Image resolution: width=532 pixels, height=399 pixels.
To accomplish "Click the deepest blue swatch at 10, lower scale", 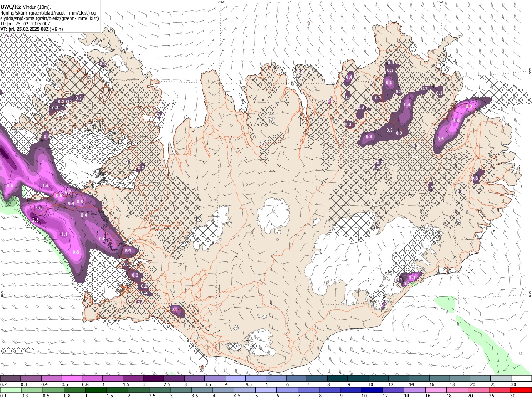I will 372,390.
